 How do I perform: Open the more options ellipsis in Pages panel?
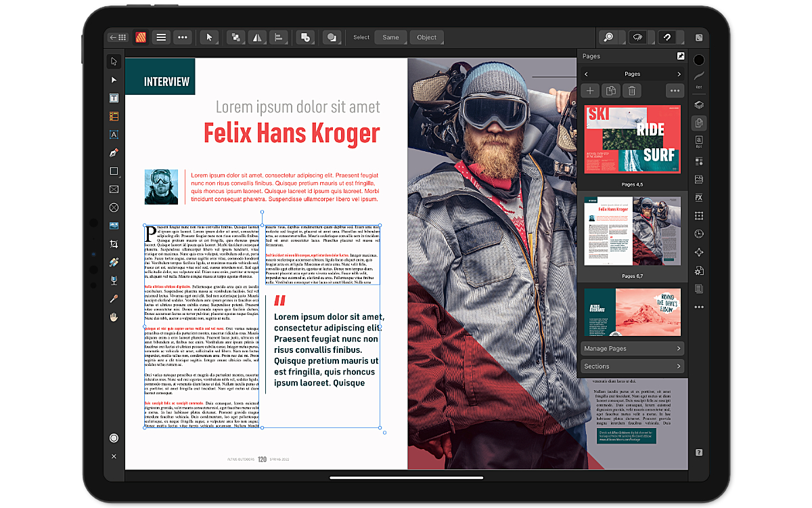tap(674, 90)
